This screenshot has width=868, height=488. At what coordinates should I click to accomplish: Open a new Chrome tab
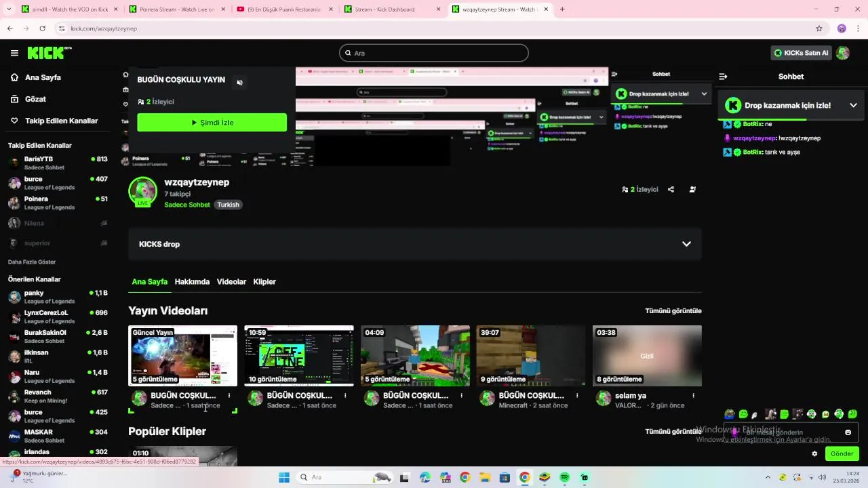point(562,9)
